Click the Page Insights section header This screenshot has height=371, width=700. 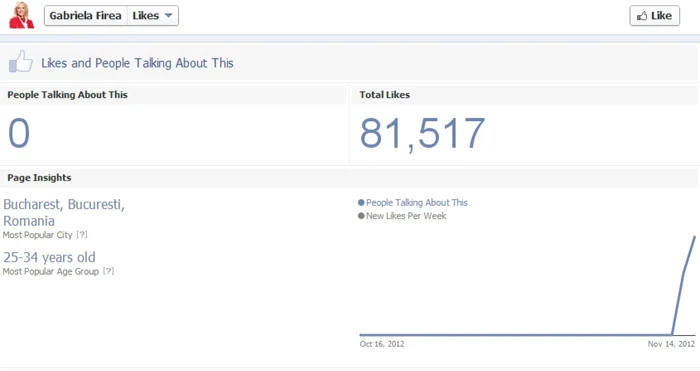coord(39,178)
